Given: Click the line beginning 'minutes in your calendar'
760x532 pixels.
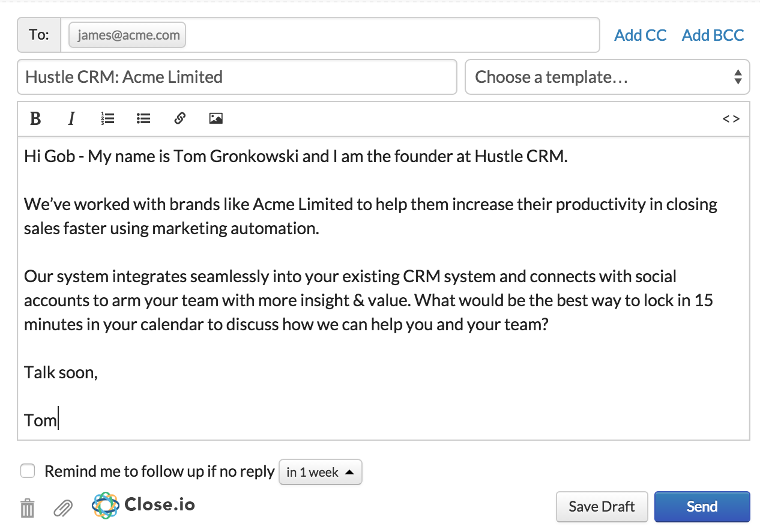Looking at the screenshot, I should (x=286, y=325).
